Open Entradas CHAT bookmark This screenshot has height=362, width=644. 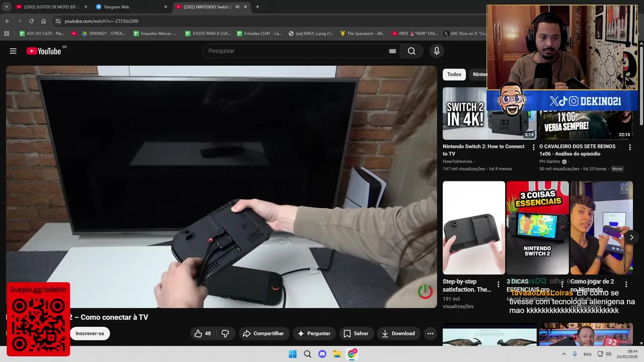click(x=259, y=34)
